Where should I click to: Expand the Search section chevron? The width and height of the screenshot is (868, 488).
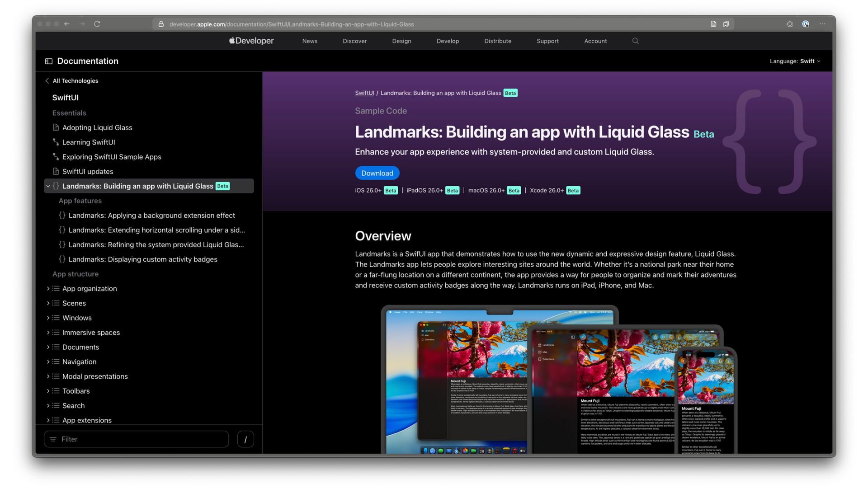coord(48,405)
